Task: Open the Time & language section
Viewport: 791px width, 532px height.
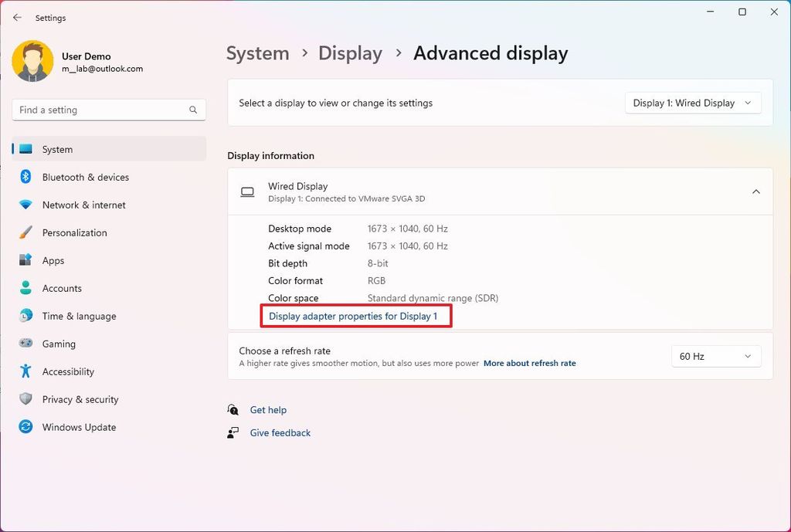Action: pyautogui.click(x=77, y=316)
